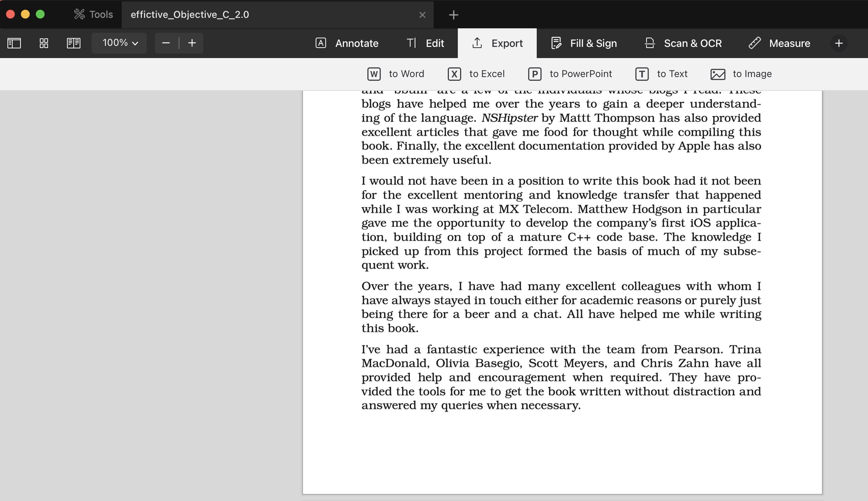This screenshot has height=501, width=868.
Task: Export the PDF to Text
Action: (x=661, y=74)
